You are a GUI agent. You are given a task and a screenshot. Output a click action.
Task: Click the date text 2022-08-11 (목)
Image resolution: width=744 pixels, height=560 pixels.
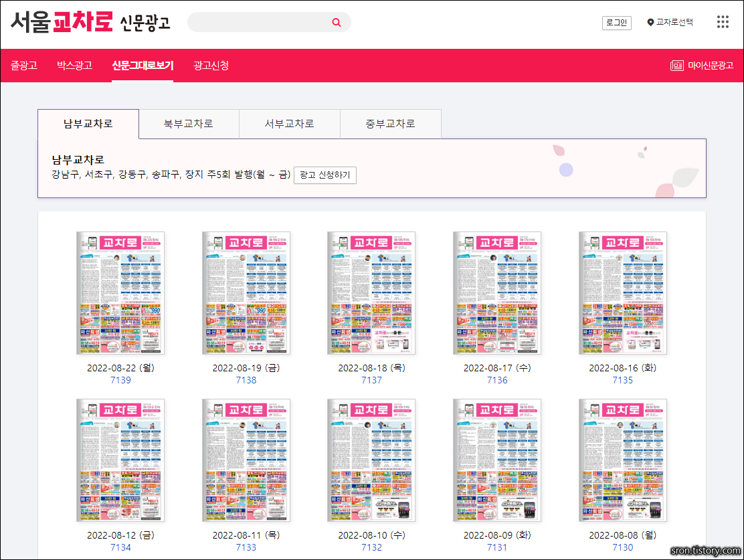[246, 535]
